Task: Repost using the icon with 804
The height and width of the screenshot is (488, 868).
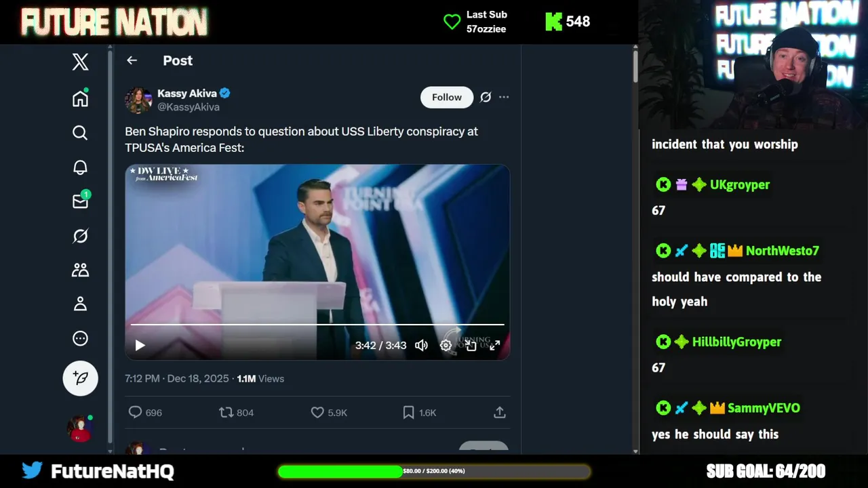Action: 236,412
